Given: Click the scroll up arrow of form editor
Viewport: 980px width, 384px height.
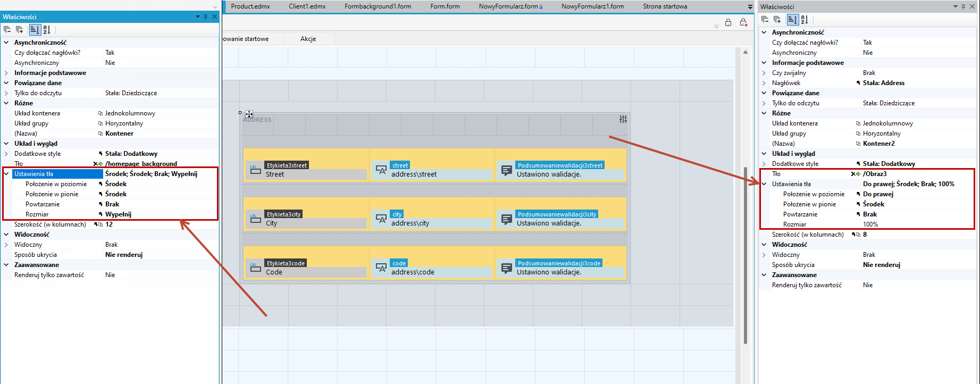Looking at the screenshot, I should click(x=746, y=52).
